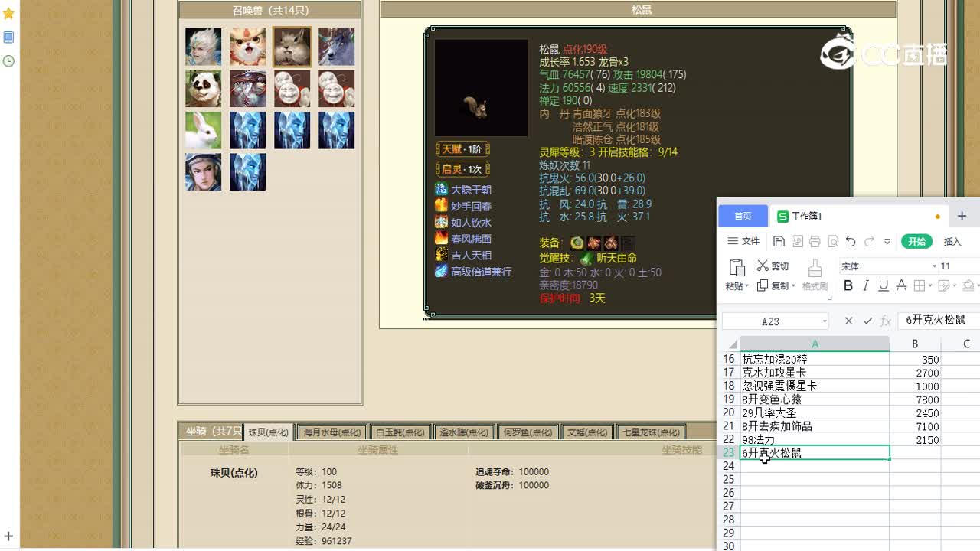Select the white-haired summon portrait
This screenshot has width=980, height=551.
coord(203,47)
